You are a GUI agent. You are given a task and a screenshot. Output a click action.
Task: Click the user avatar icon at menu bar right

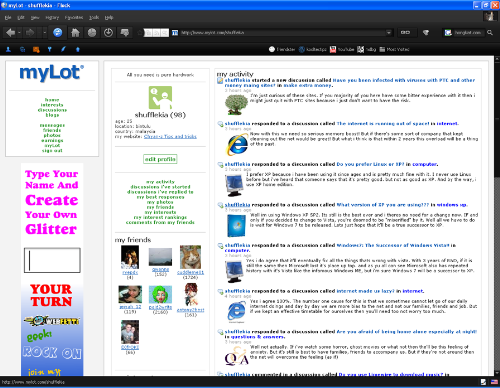coord(489,17)
